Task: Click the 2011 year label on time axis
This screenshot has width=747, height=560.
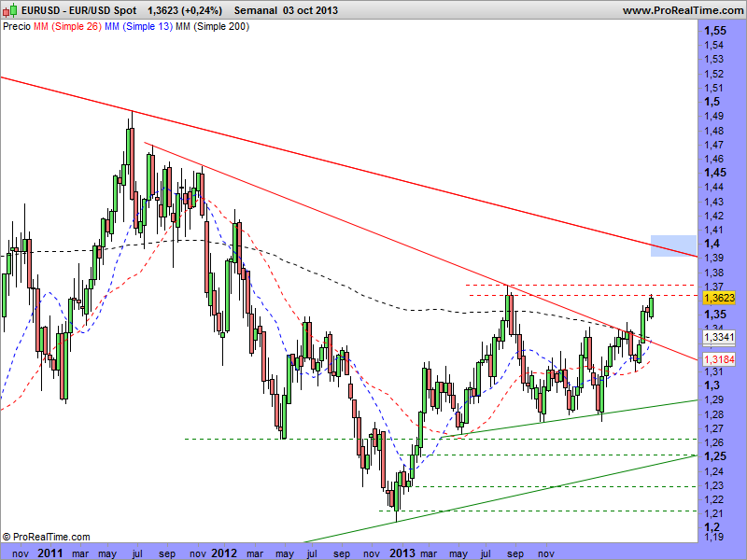Action: pyautogui.click(x=50, y=553)
